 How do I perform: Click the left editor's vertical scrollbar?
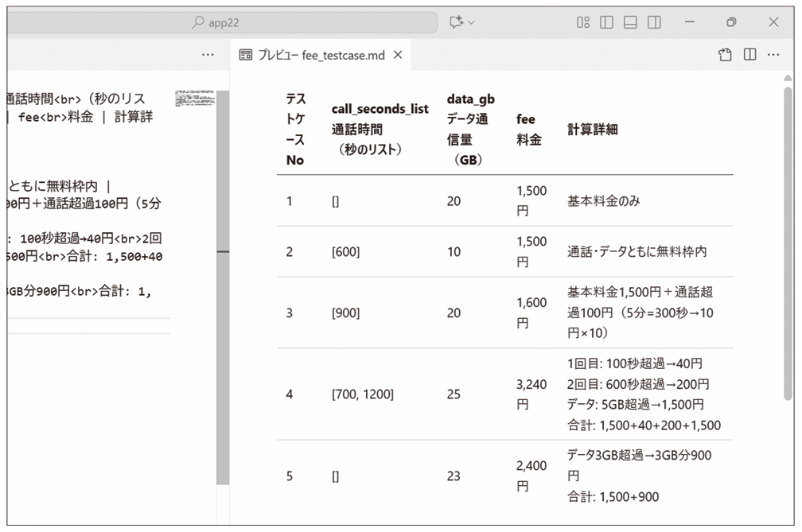[x=223, y=287]
